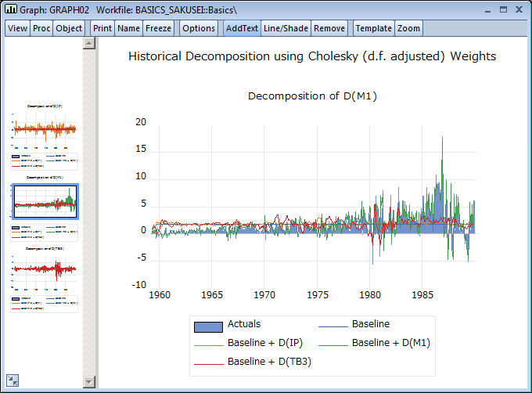This screenshot has height=393, width=532.
Task: Click the Actuals legend color swatch
Action: tap(208, 325)
